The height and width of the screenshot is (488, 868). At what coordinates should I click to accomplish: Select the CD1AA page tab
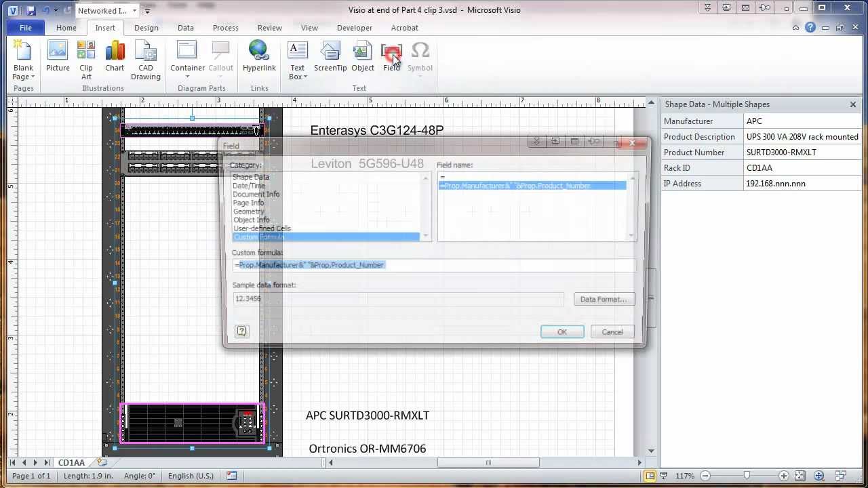click(71, 462)
